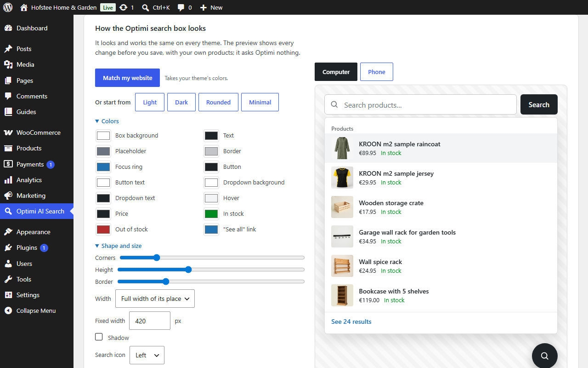Apply the Rounded preset
The image size is (588, 368).
click(x=218, y=102)
